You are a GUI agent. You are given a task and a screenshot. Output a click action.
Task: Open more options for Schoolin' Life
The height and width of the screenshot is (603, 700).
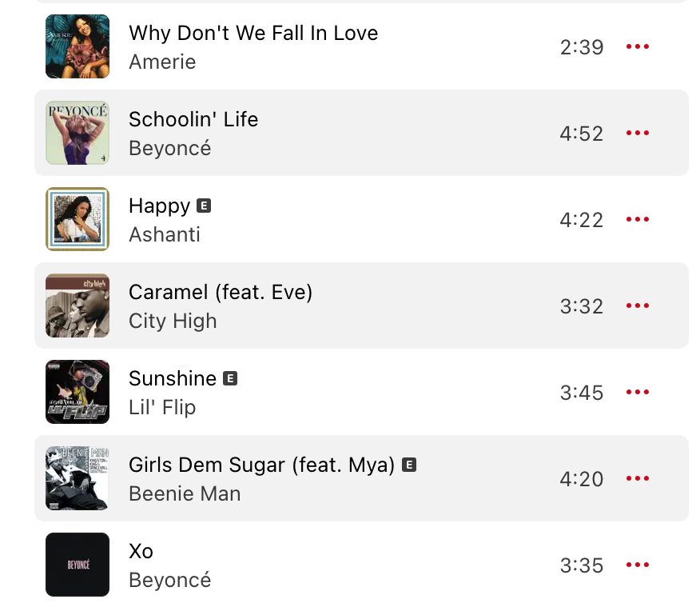[x=637, y=134]
